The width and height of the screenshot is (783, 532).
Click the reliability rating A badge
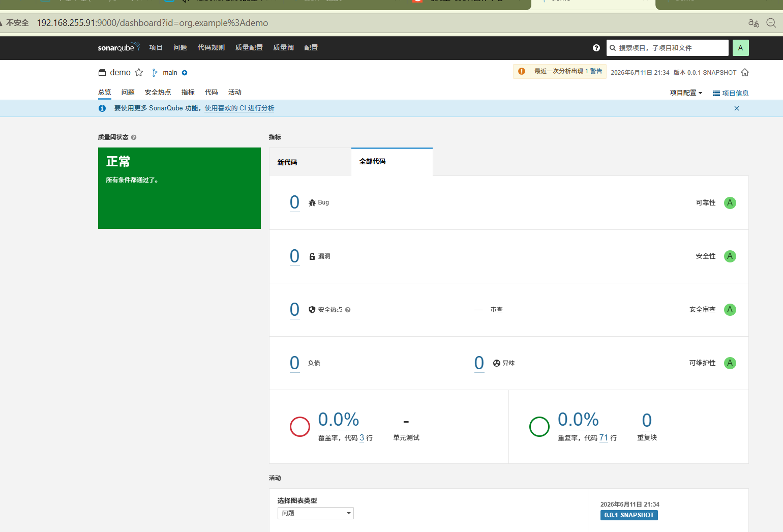click(x=730, y=203)
